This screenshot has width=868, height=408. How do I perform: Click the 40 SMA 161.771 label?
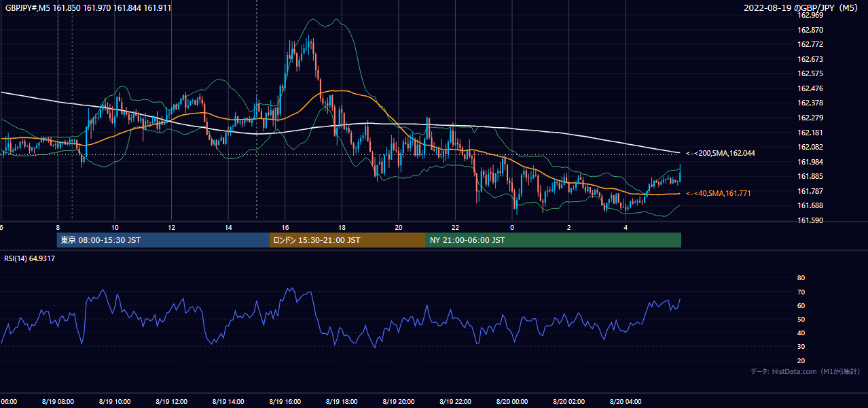[719, 194]
